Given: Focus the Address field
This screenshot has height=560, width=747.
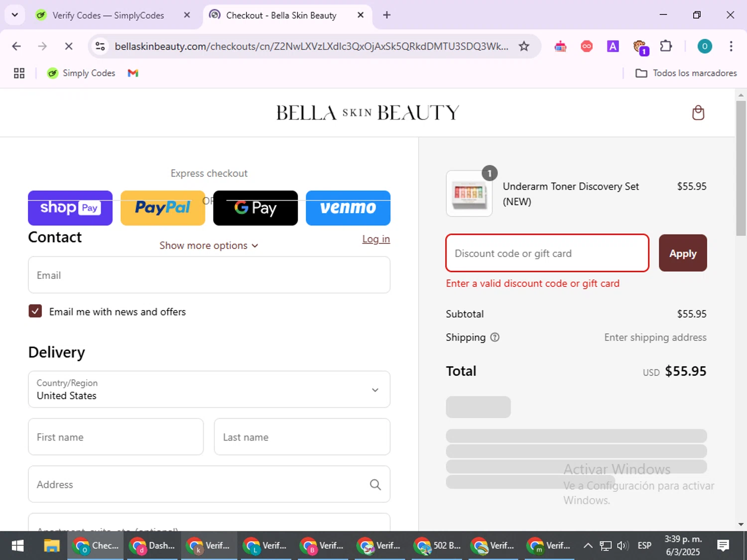Looking at the screenshot, I should point(209,484).
